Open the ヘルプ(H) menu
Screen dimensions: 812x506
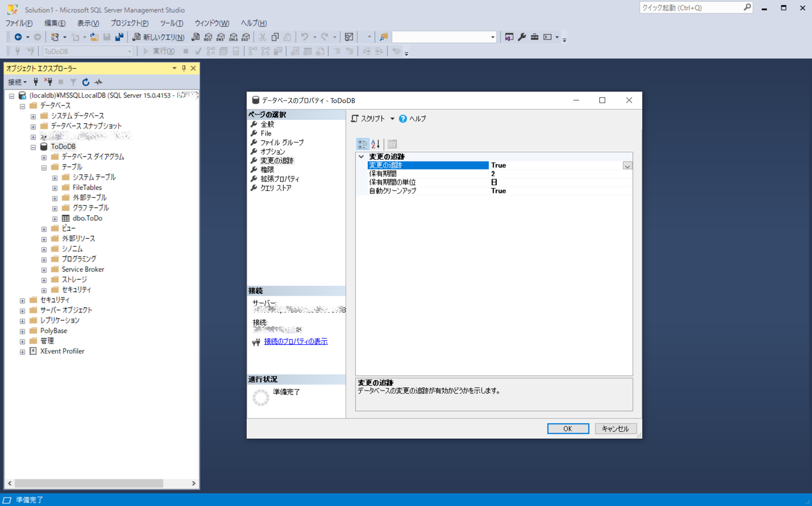[254, 23]
